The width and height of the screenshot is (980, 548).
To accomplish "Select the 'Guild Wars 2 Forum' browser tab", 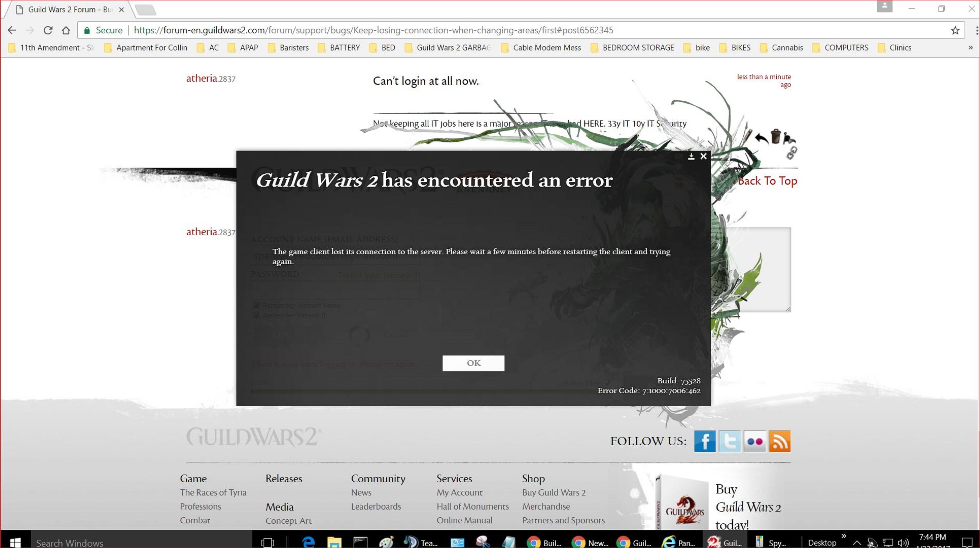I will coord(69,10).
